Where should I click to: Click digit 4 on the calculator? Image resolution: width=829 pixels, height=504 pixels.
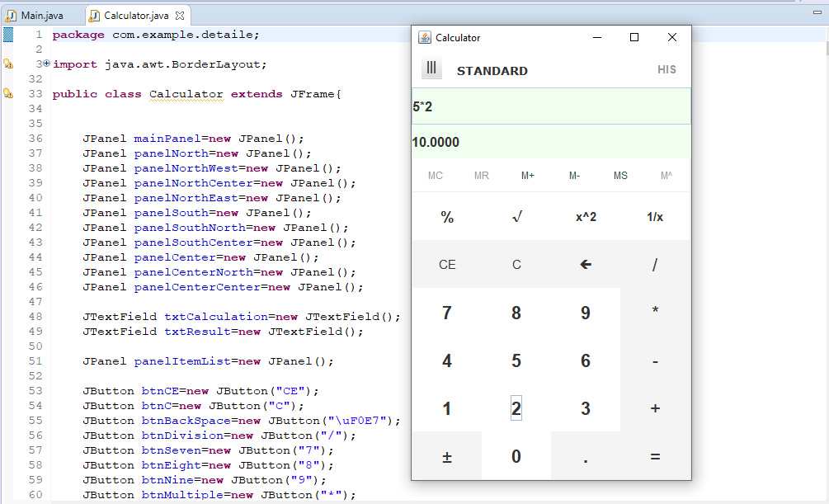tap(447, 360)
